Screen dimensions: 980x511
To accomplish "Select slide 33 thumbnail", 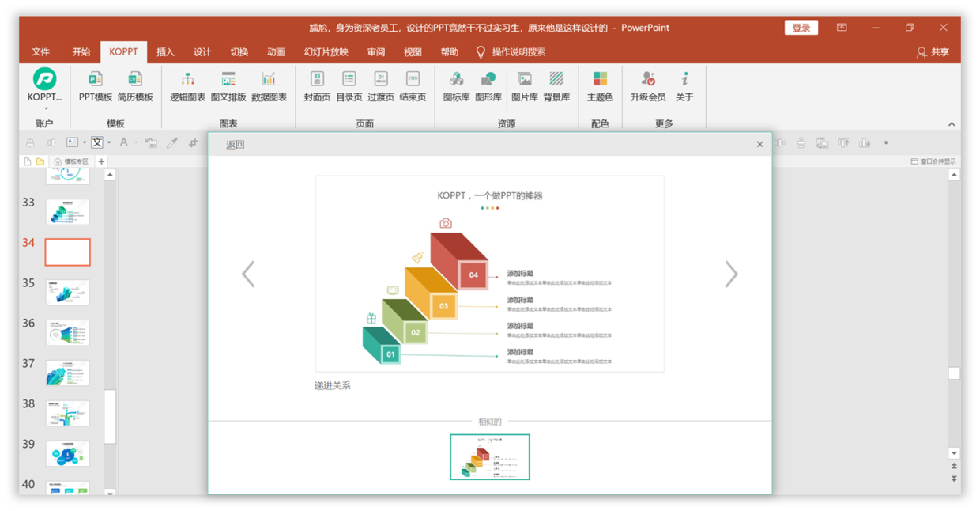I will coord(67,212).
